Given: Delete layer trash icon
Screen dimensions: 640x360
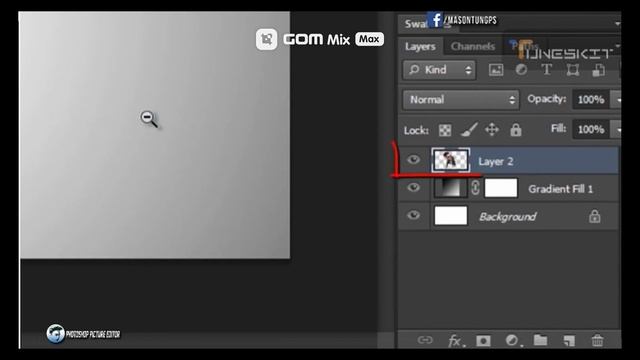Looking at the screenshot, I should pyautogui.click(x=597, y=340).
